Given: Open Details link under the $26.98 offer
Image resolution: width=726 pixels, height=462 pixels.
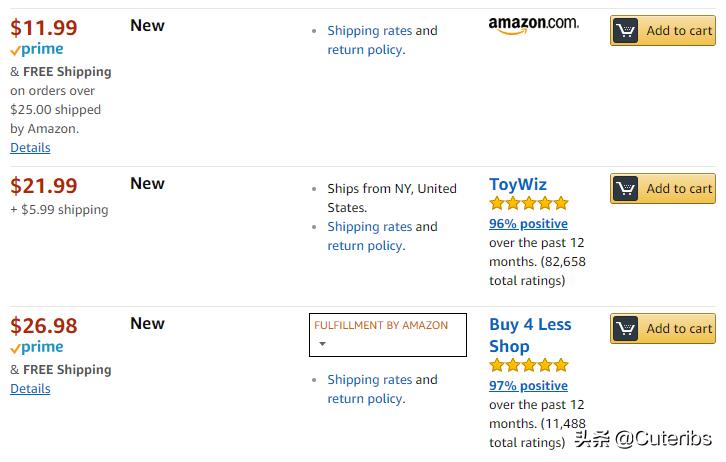Looking at the screenshot, I should pyautogui.click(x=30, y=389).
